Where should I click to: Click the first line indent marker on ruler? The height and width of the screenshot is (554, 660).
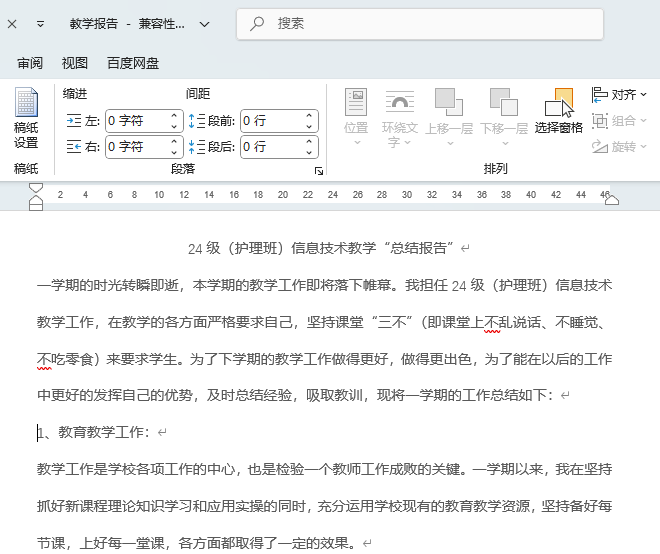click(x=36, y=188)
